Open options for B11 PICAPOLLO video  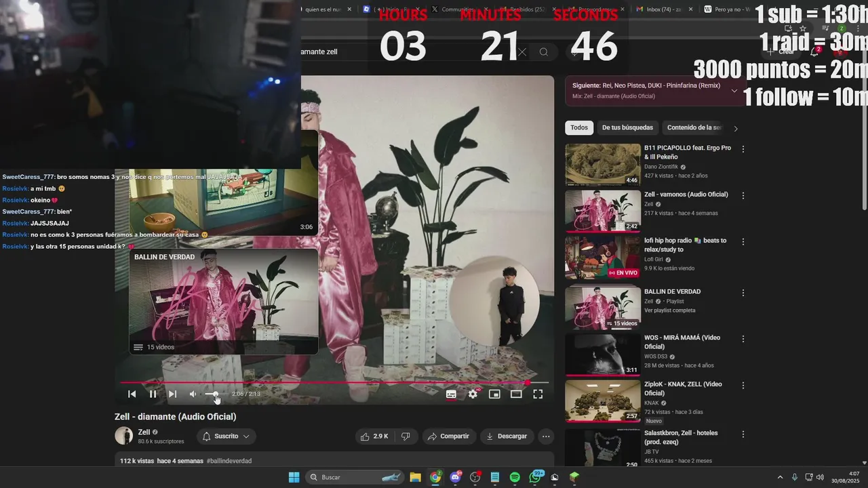[x=743, y=149]
